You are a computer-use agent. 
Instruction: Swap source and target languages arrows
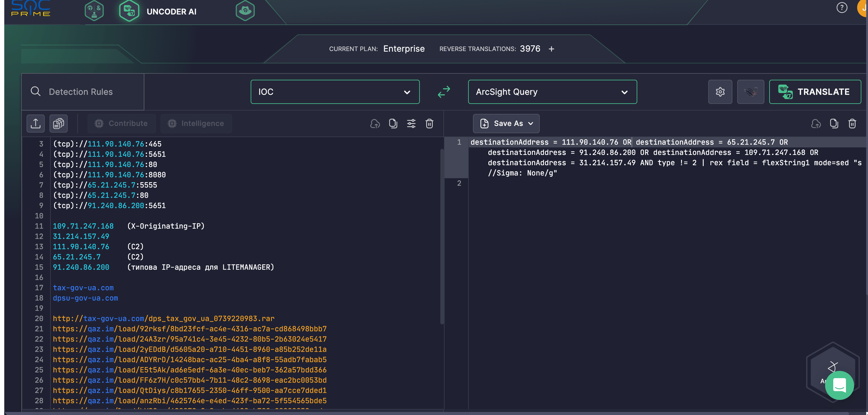pyautogui.click(x=444, y=92)
